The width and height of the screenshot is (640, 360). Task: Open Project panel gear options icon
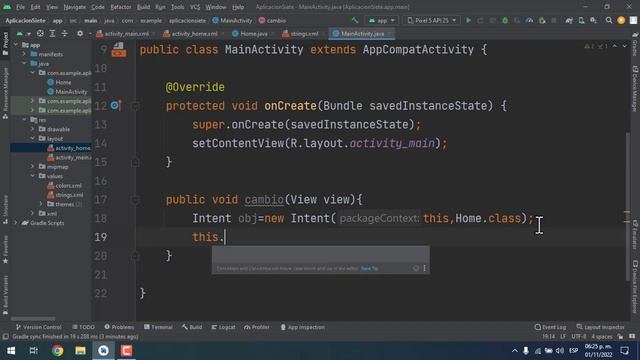(x=80, y=33)
